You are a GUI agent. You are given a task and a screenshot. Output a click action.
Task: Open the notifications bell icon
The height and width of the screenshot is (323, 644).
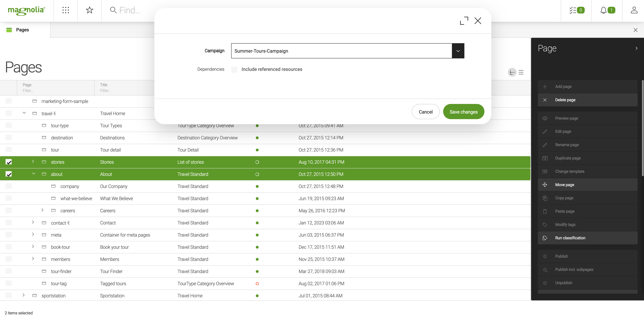pos(603,10)
